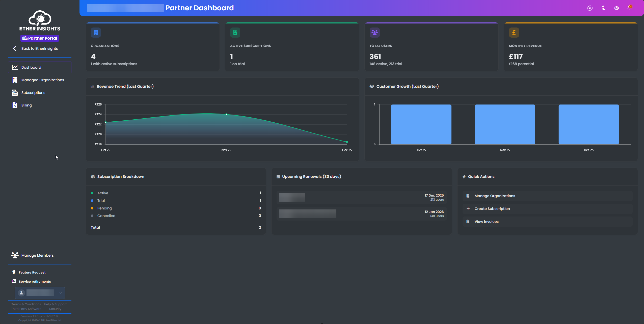Click the green Active status dot
Screen dimensions: 644x324
click(x=92, y=193)
